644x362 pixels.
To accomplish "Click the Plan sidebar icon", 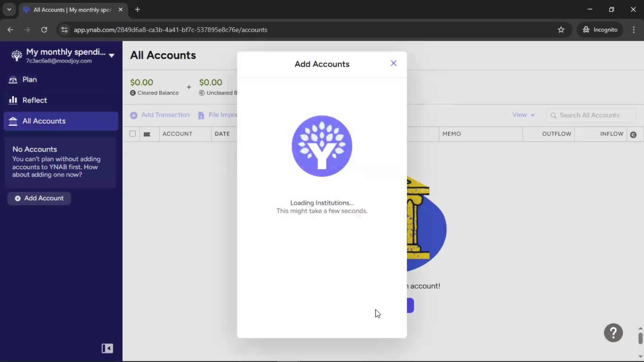I will (13, 80).
